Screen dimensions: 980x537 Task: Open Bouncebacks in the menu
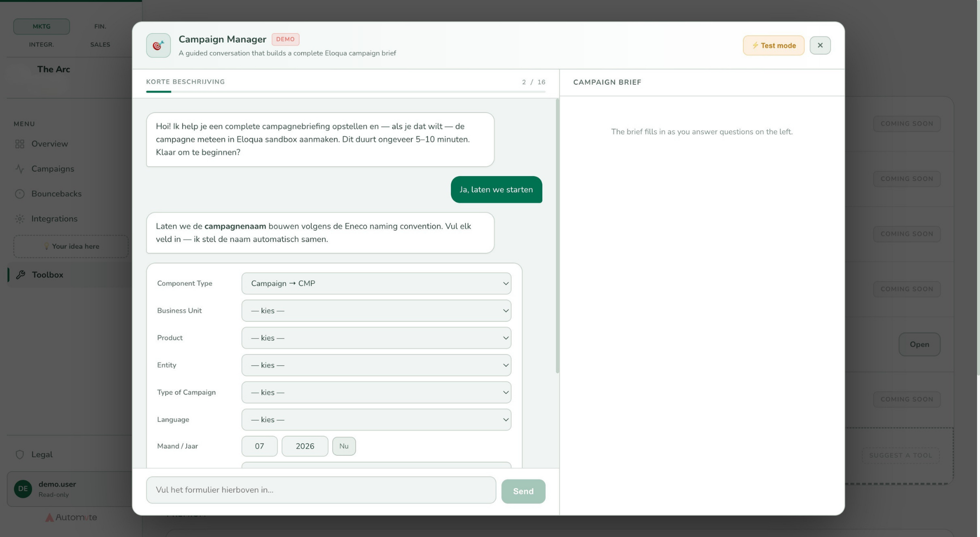56,194
